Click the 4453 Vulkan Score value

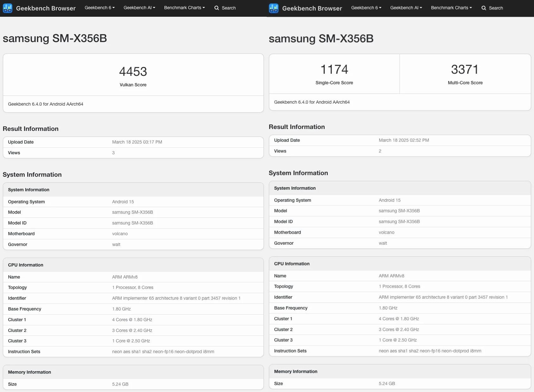(133, 72)
